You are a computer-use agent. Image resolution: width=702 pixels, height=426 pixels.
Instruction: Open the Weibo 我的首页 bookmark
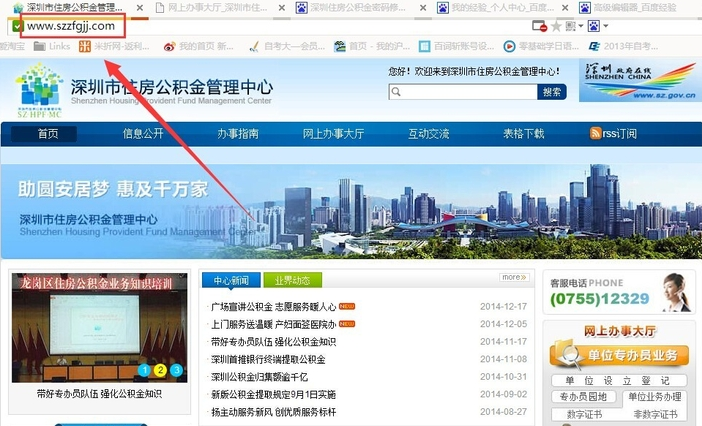point(198,46)
